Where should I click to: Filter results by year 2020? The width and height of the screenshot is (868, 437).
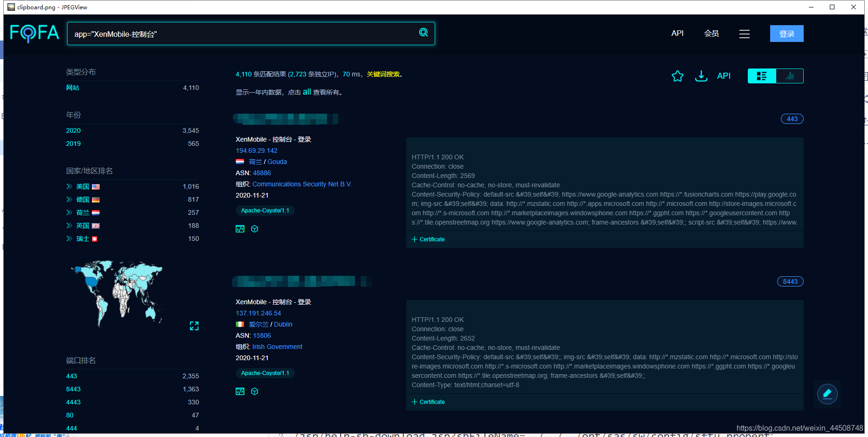pos(73,130)
